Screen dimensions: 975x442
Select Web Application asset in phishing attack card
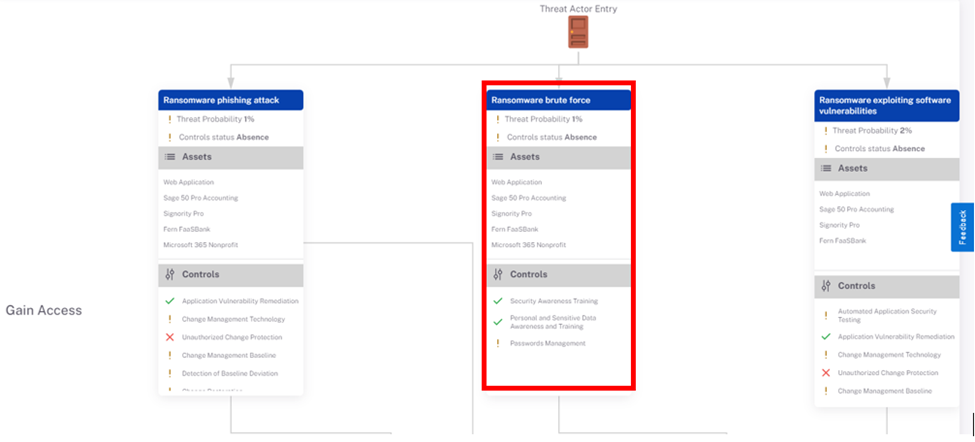pos(188,182)
